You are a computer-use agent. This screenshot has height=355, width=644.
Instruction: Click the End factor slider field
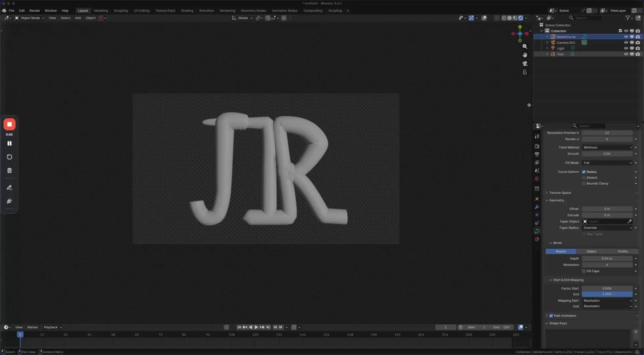[607, 294]
